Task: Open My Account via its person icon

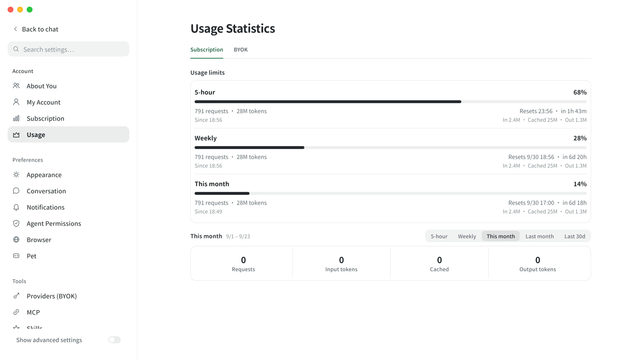Action: pyautogui.click(x=16, y=102)
